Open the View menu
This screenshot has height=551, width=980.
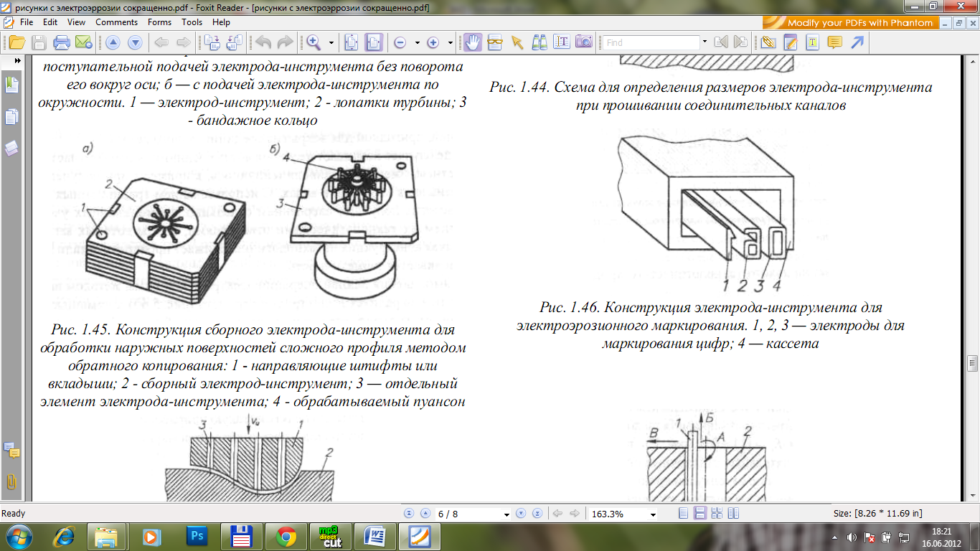tap(76, 22)
